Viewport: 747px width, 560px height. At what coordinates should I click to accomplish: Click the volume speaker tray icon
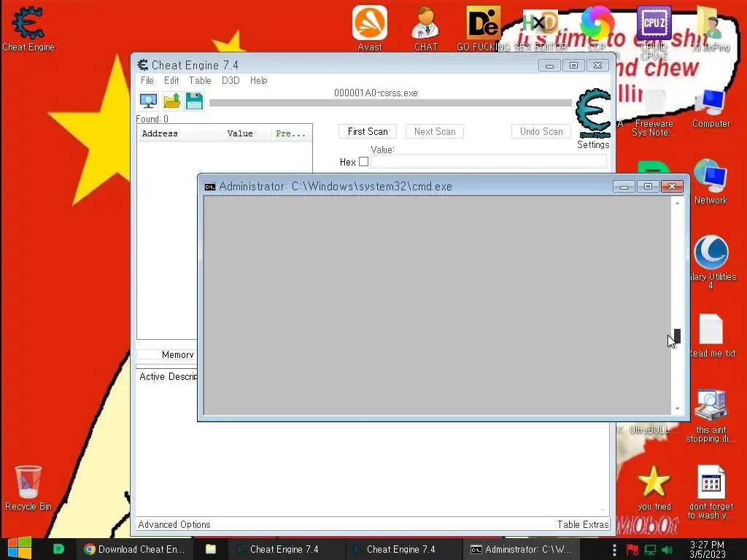tap(667, 550)
